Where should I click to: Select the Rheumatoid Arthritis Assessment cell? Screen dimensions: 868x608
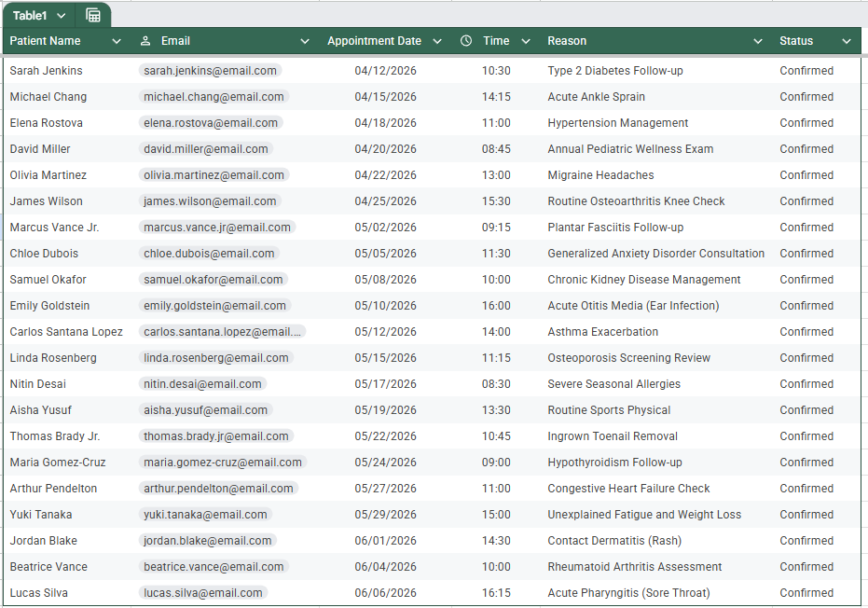(634, 566)
